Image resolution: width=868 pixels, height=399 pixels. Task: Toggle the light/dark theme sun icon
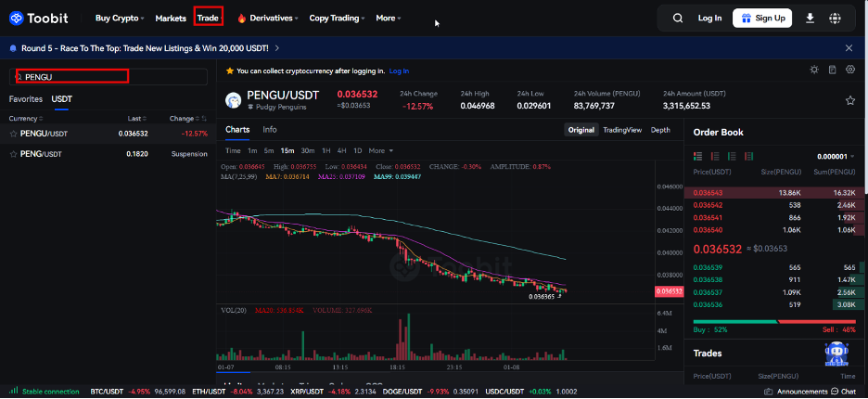pos(814,70)
